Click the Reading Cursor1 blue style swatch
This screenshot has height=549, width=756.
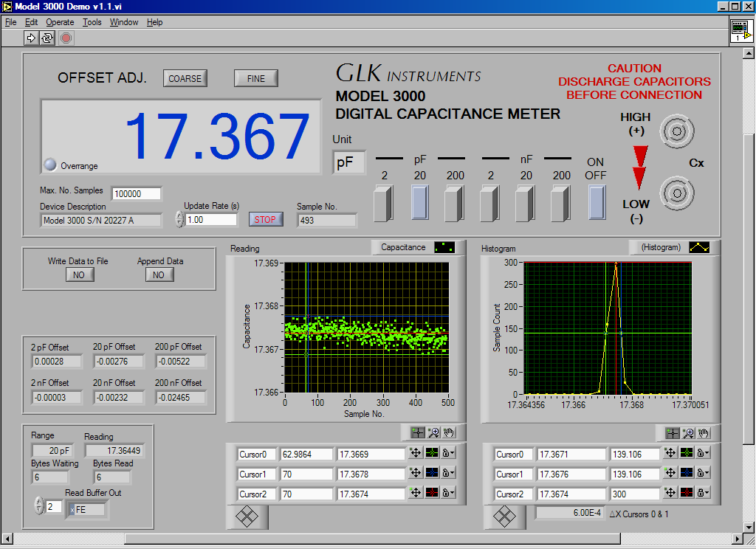pyautogui.click(x=432, y=473)
